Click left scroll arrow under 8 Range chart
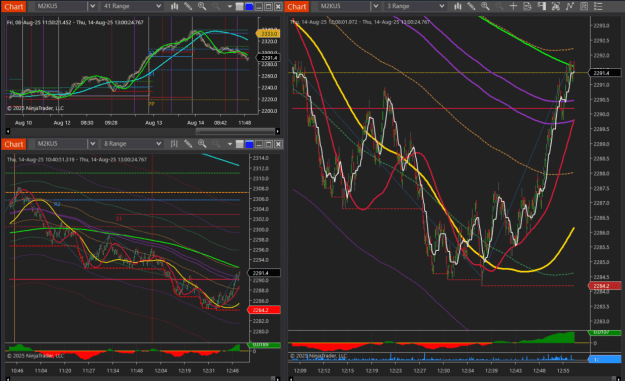 (8, 378)
